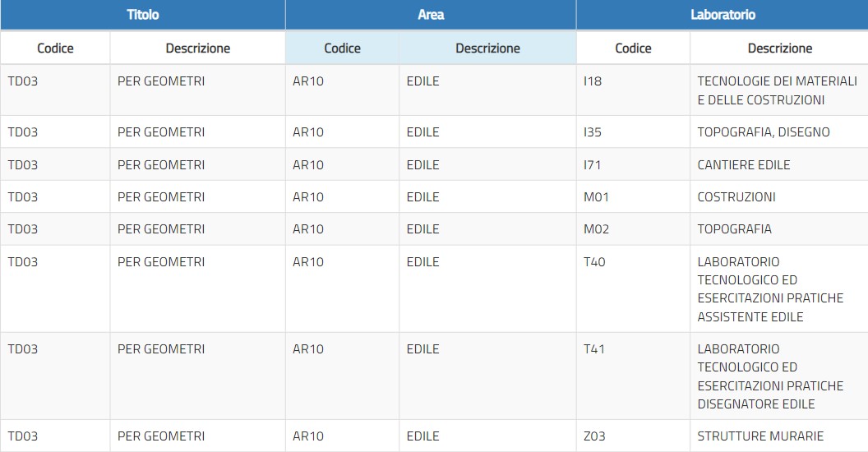Sort by highlighted Area Codice column

pos(342,48)
